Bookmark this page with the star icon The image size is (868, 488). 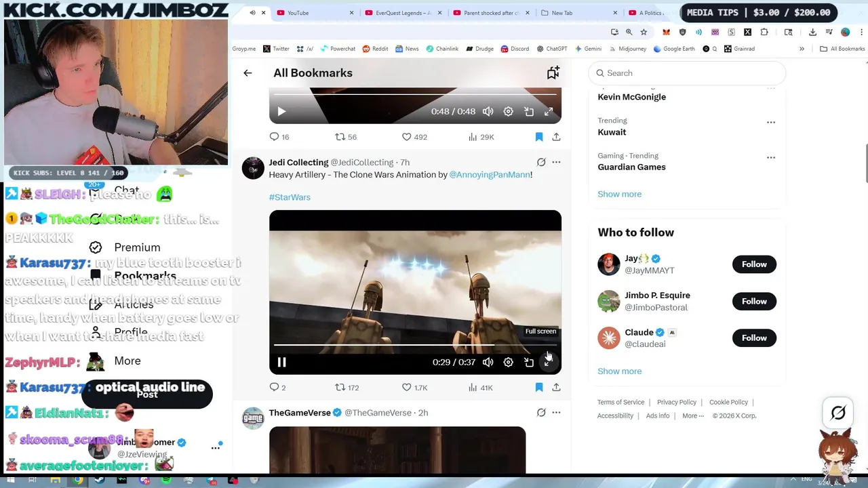click(x=644, y=32)
